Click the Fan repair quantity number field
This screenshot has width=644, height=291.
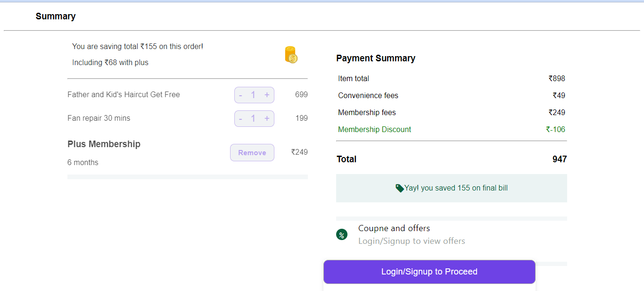[253, 118]
